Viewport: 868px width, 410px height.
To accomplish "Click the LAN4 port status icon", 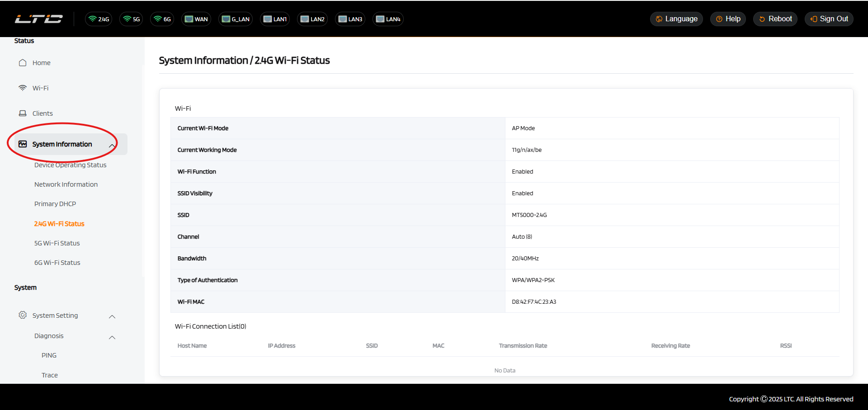I will (388, 19).
